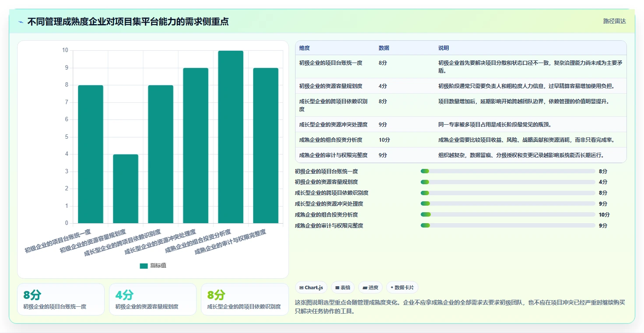Click the description starting 项目数量增加后
The image size is (644, 333).
[524, 101]
